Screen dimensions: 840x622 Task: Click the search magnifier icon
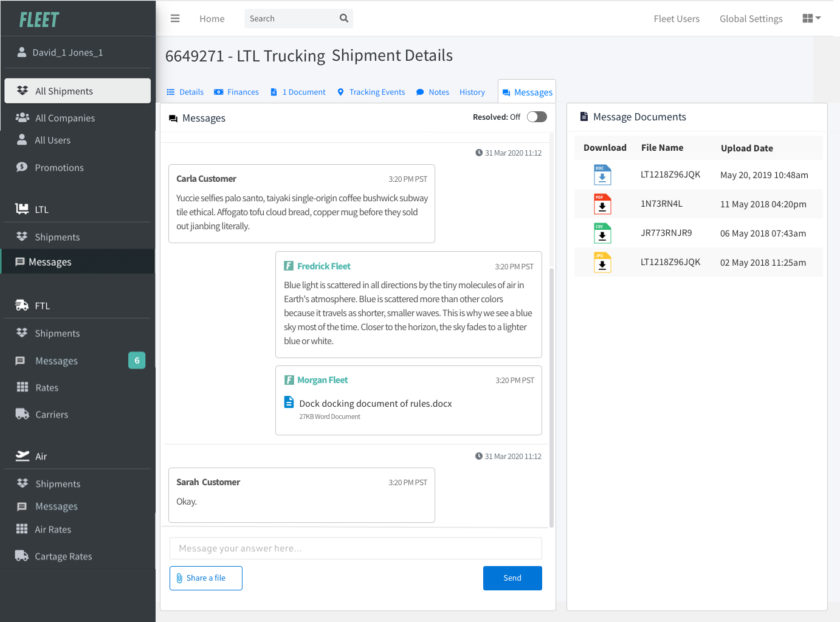click(344, 18)
